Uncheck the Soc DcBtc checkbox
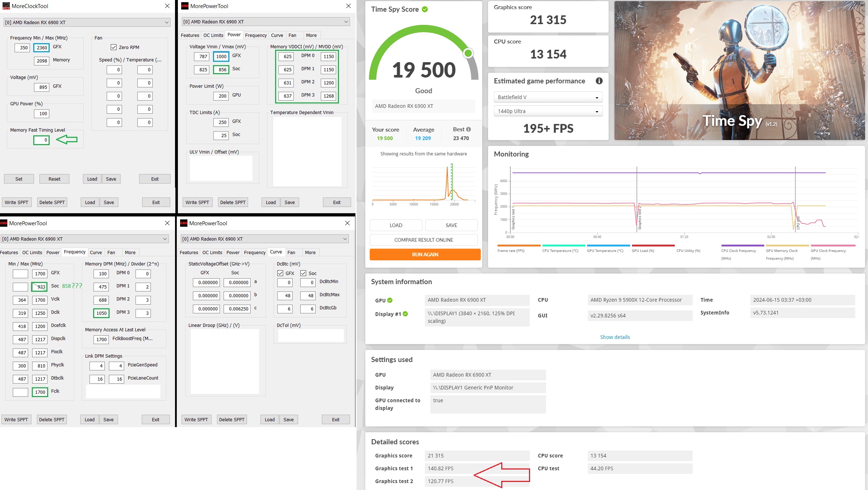The height and width of the screenshot is (490, 868). (303, 273)
